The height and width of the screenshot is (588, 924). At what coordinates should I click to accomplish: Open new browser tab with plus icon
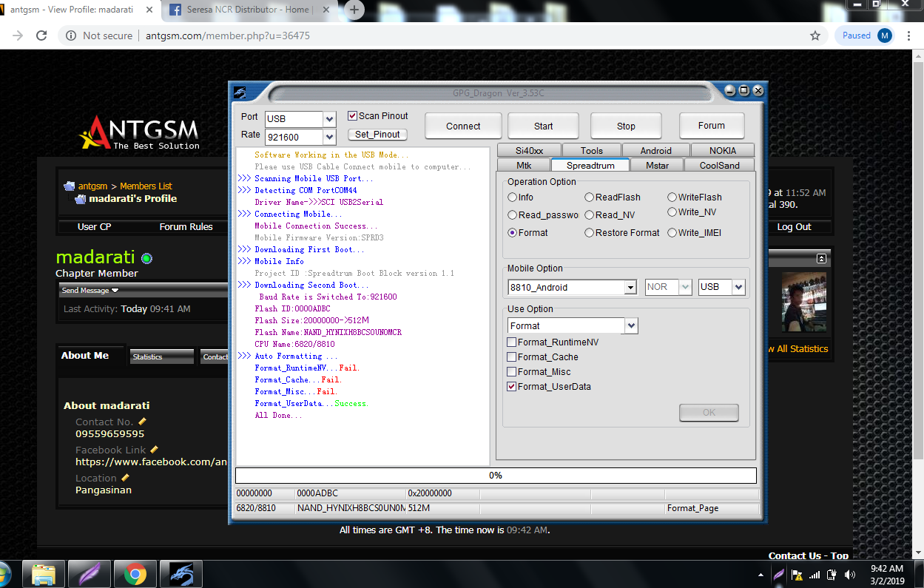click(x=354, y=10)
